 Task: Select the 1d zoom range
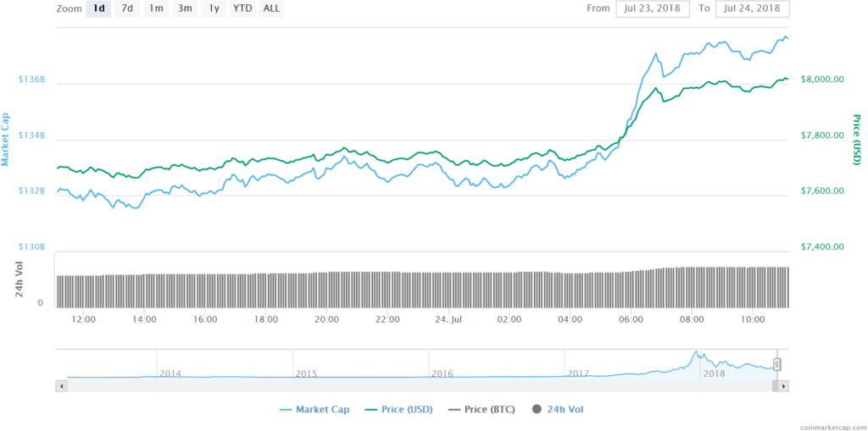click(x=98, y=8)
